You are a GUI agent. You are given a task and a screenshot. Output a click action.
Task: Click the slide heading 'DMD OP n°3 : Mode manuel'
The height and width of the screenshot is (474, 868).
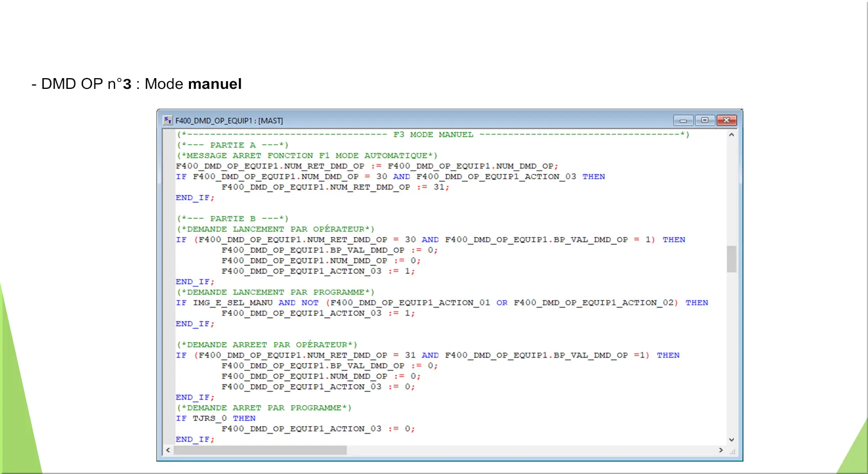tap(136, 84)
